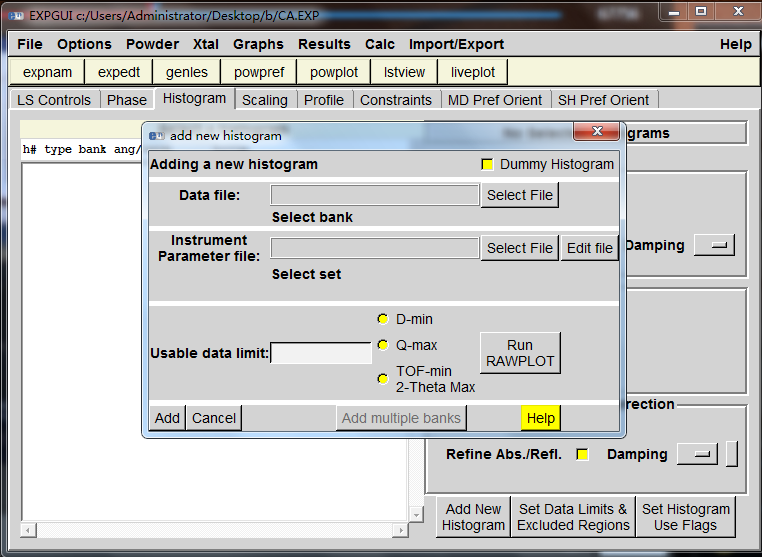Open the Import/Export menu
This screenshot has height=557, width=762.
[456, 44]
